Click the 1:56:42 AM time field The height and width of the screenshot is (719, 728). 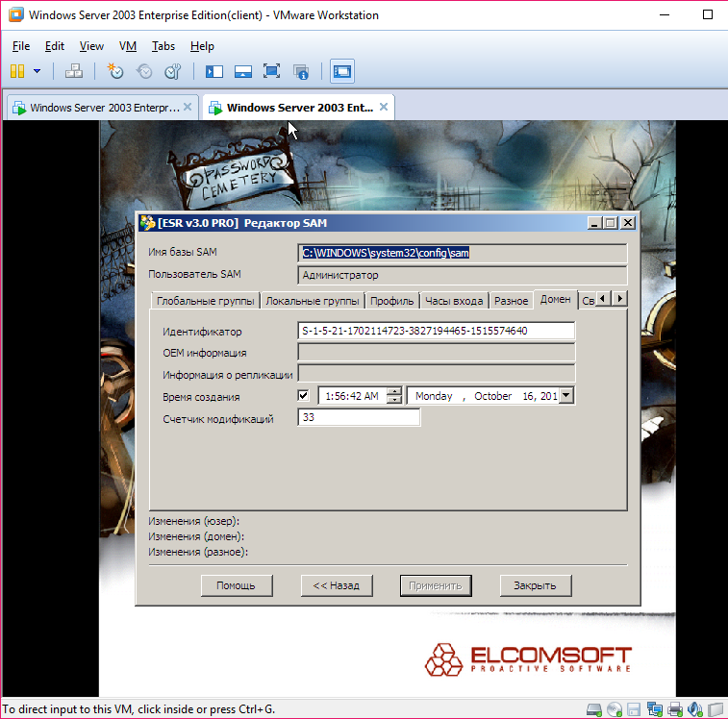point(352,396)
